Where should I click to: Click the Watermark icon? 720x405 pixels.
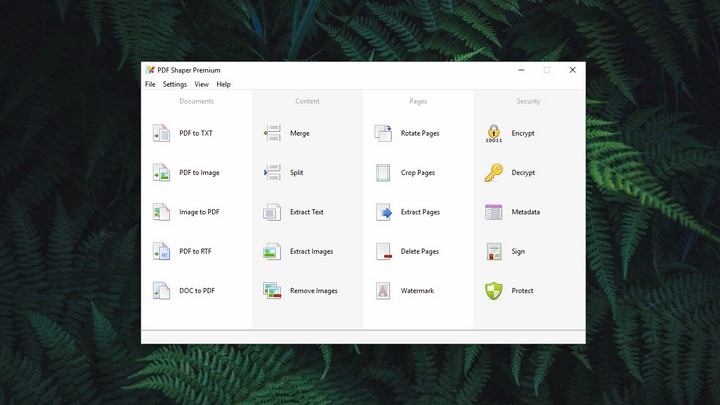click(383, 291)
